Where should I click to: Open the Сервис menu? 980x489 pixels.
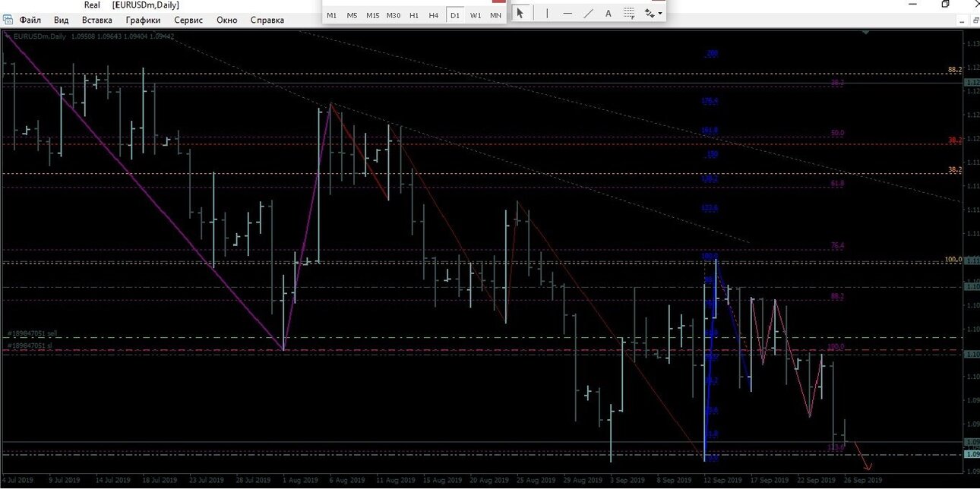(x=188, y=20)
